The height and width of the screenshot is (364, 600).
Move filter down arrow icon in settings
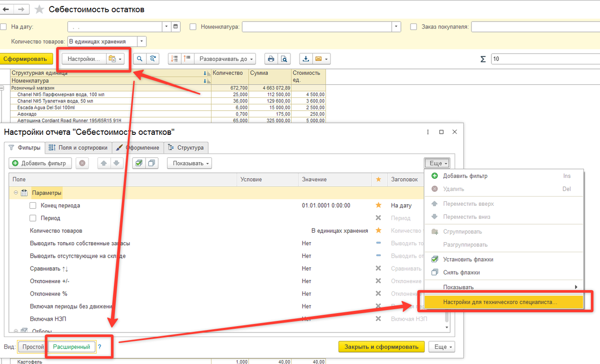coord(116,163)
